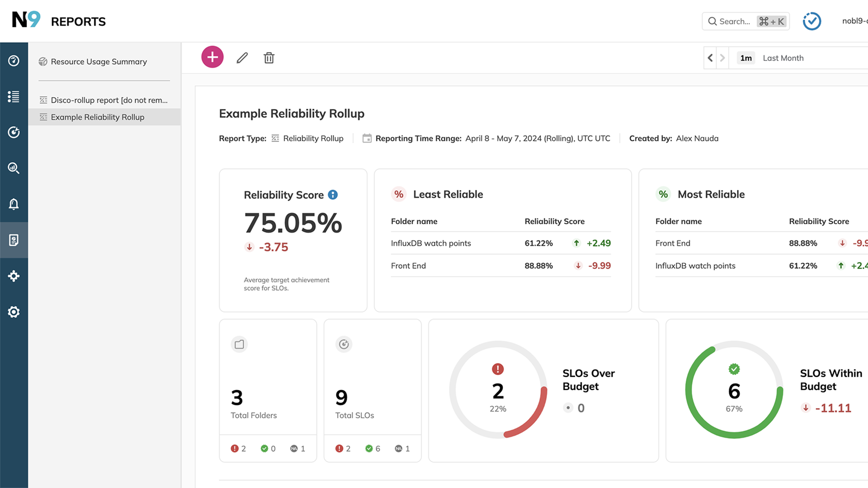Viewport: 868px width, 488px height.
Task: Open the Reports section in left sidebar
Action: point(14,240)
